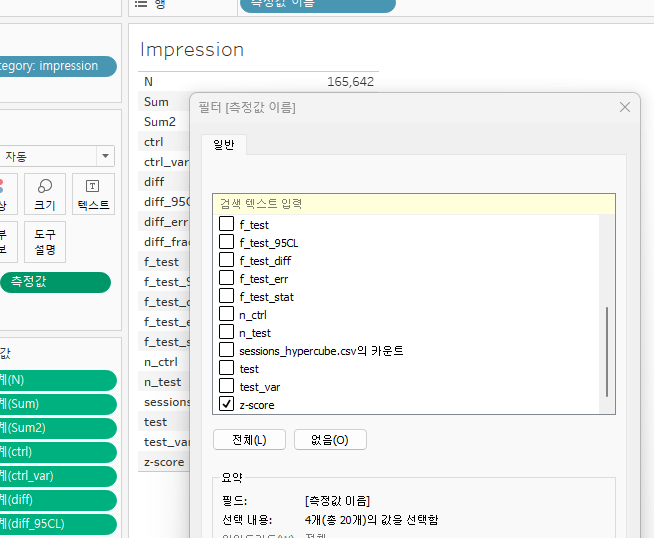Click the rows shelf icon
This screenshot has height=538, width=654.
click(141, 4)
